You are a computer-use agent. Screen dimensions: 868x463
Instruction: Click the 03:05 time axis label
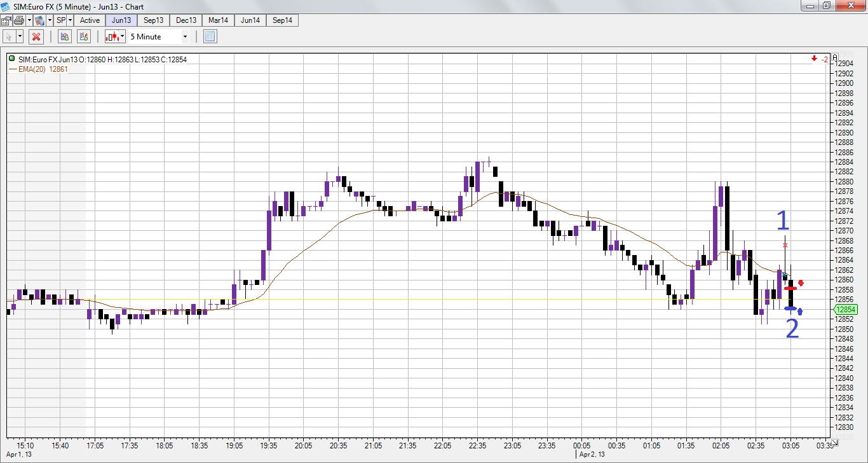[x=790, y=446]
